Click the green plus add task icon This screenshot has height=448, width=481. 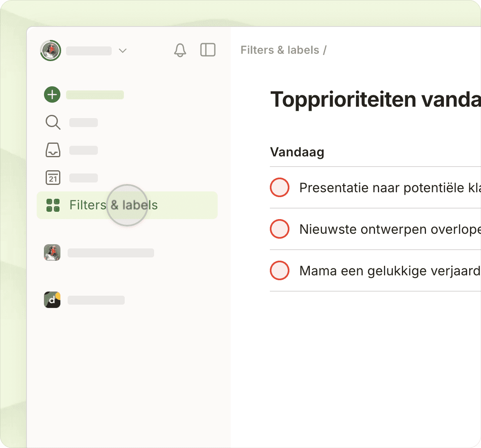pyautogui.click(x=52, y=94)
